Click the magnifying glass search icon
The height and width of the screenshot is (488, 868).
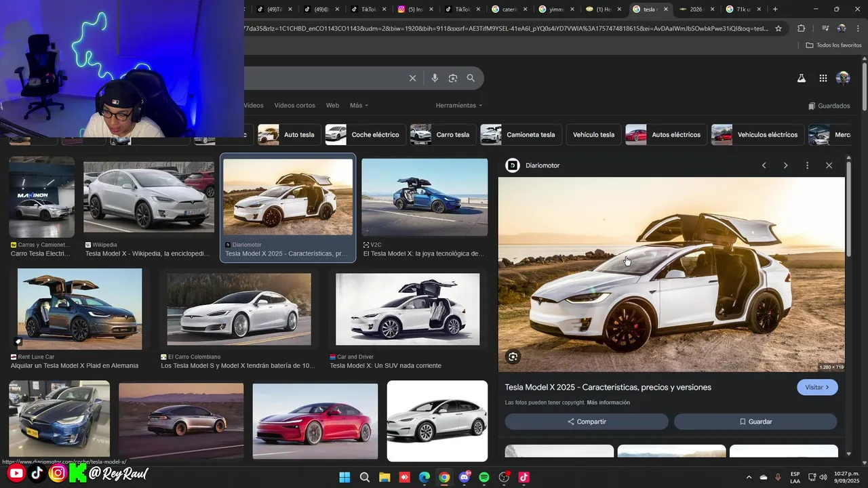click(x=471, y=78)
